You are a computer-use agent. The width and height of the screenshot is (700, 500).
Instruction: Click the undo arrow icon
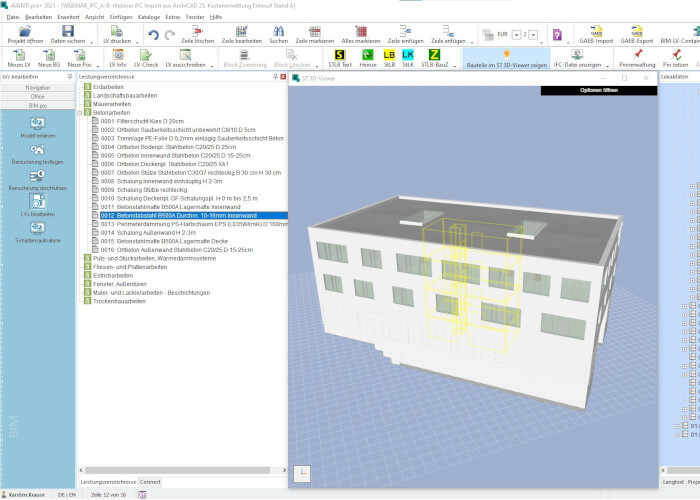click(x=154, y=35)
